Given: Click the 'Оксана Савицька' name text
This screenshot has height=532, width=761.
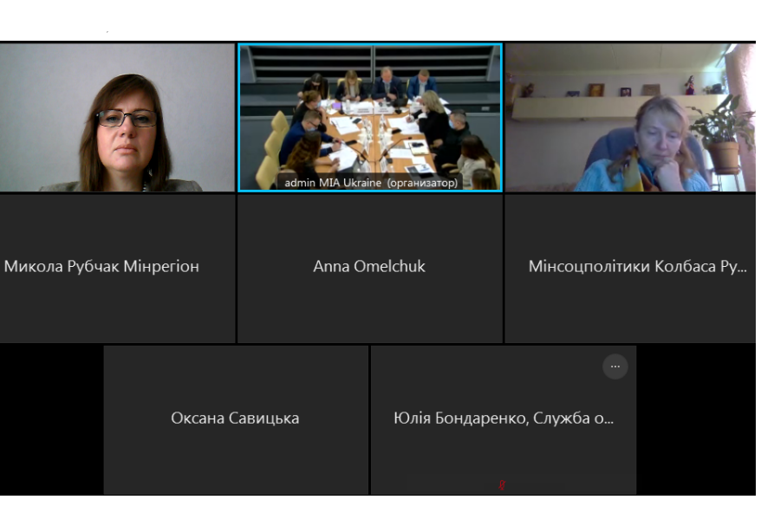Looking at the screenshot, I should pyautogui.click(x=235, y=418).
